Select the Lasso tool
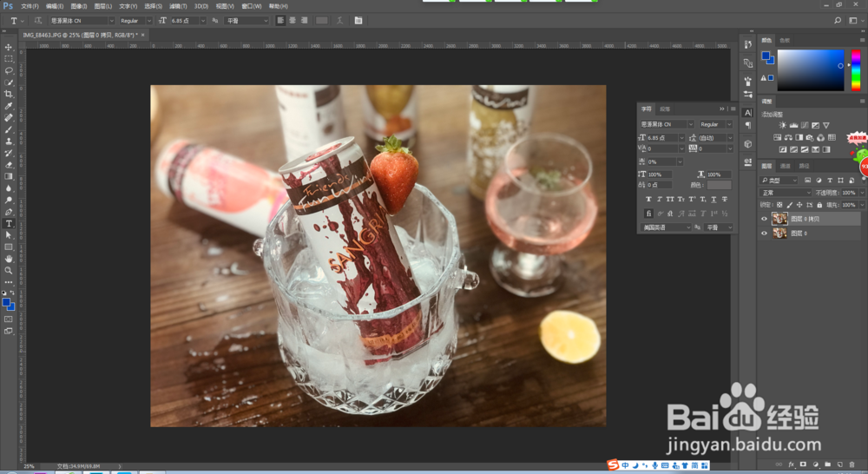The image size is (868, 474). coord(9,71)
